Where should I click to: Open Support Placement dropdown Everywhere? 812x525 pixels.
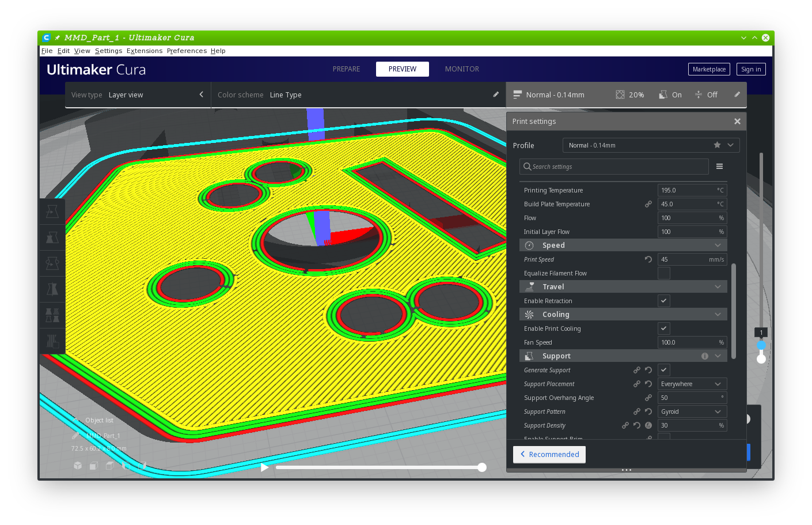(692, 384)
